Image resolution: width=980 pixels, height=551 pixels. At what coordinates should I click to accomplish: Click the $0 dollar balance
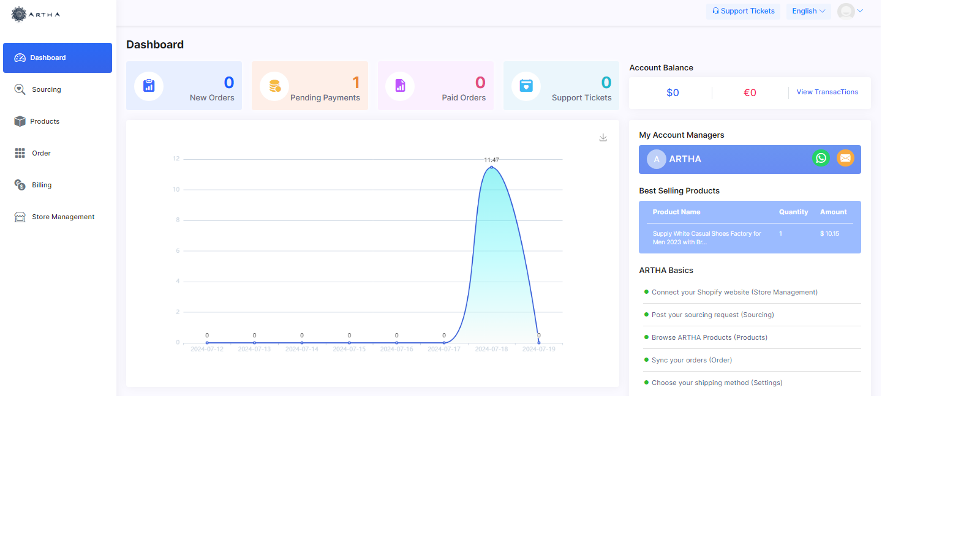pos(673,93)
